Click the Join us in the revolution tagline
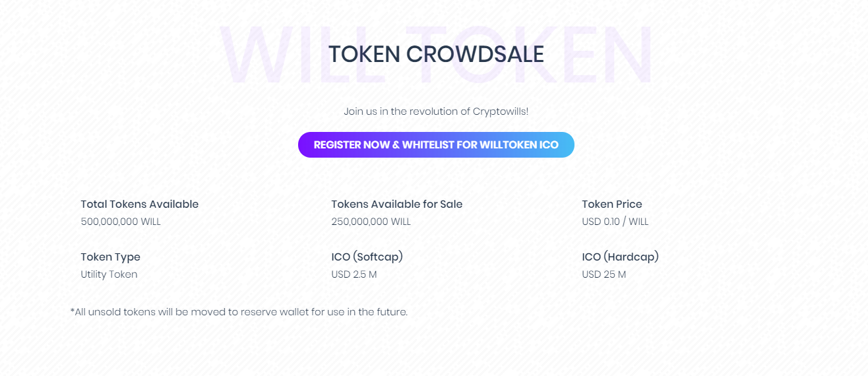This screenshot has width=868, height=376. [436, 111]
